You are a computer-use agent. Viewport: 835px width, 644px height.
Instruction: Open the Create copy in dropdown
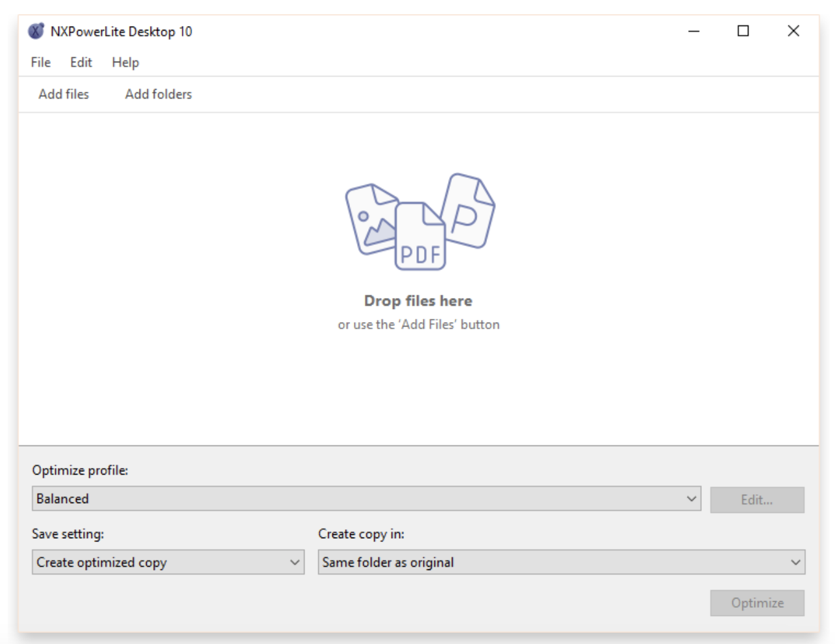click(x=562, y=562)
